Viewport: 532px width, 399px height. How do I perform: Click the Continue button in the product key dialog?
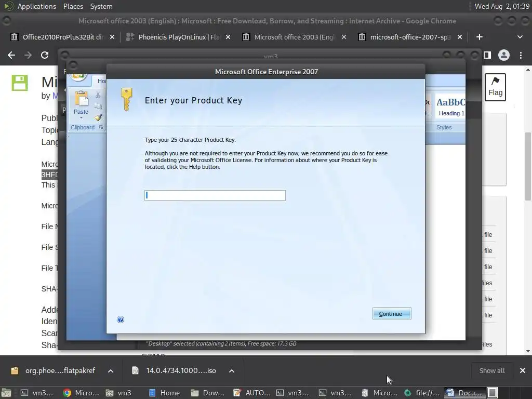click(392, 314)
